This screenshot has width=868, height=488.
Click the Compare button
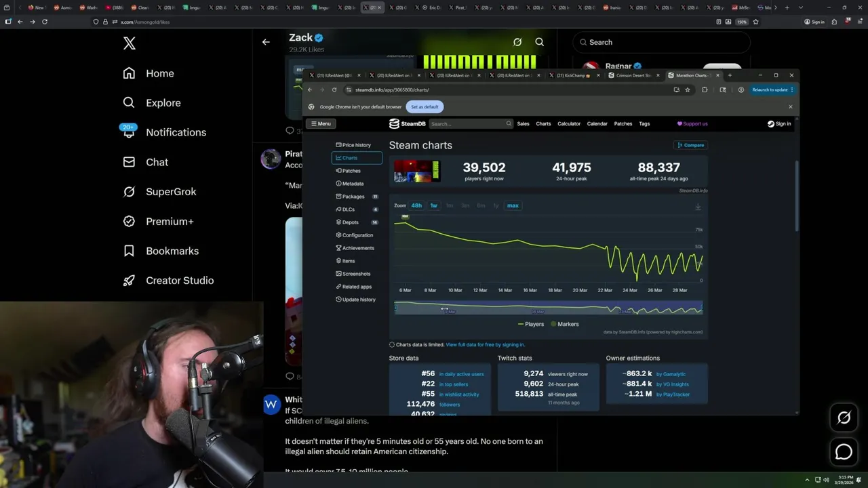click(690, 145)
